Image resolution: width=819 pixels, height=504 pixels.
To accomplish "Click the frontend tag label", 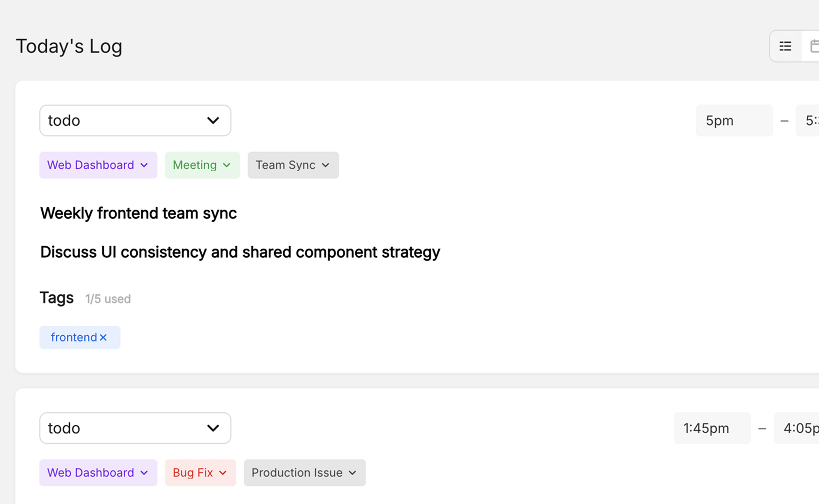I will [74, 337].
